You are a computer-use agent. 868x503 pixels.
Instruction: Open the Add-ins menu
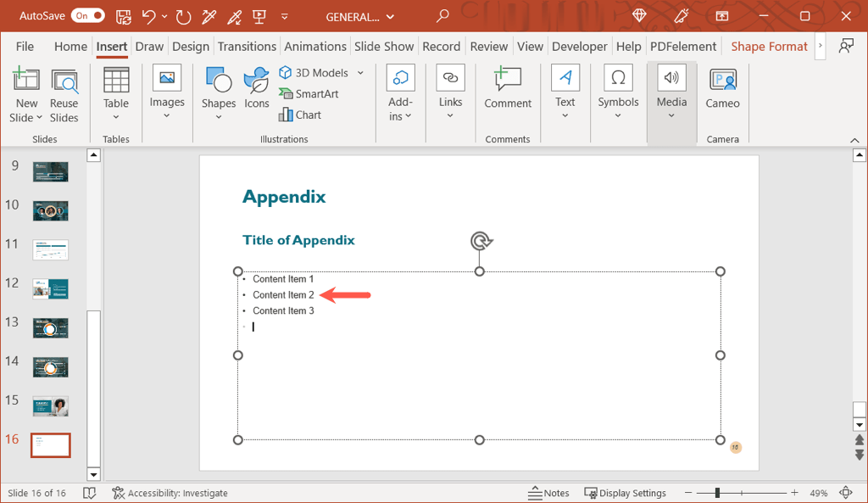coord(400,93)
